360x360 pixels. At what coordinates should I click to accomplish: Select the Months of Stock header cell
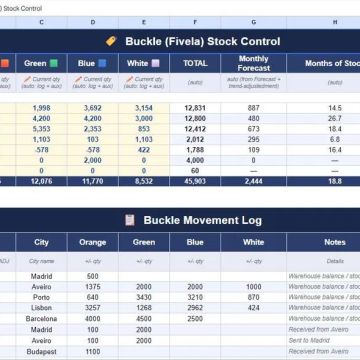pyautogui.click(x=323, y=63)
